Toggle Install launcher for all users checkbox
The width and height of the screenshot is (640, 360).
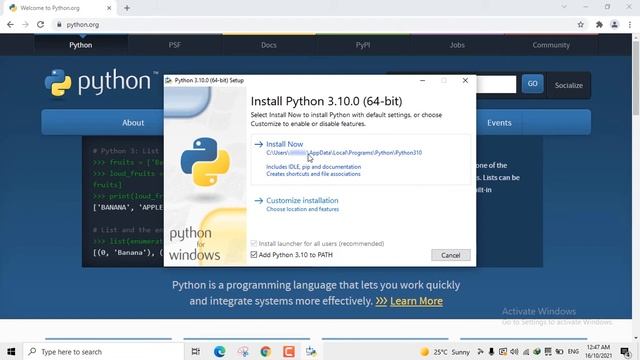pos(254,243)
